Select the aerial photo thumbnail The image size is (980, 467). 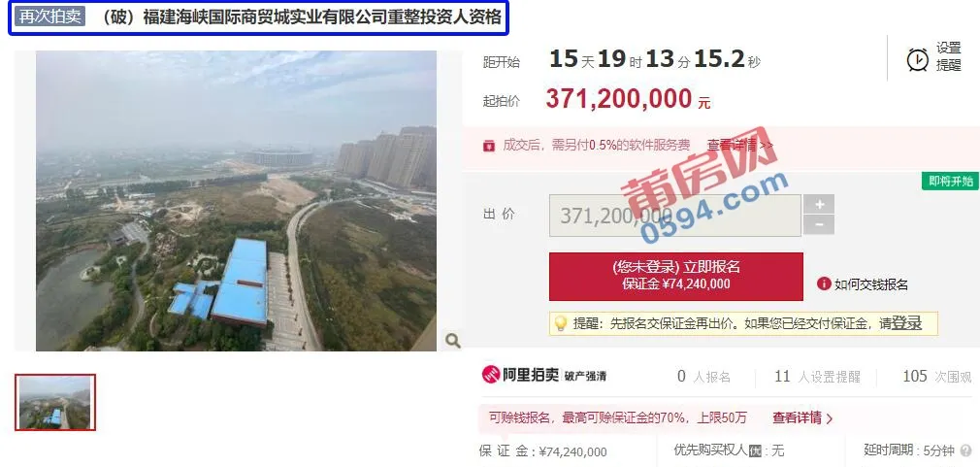point(55,402)
